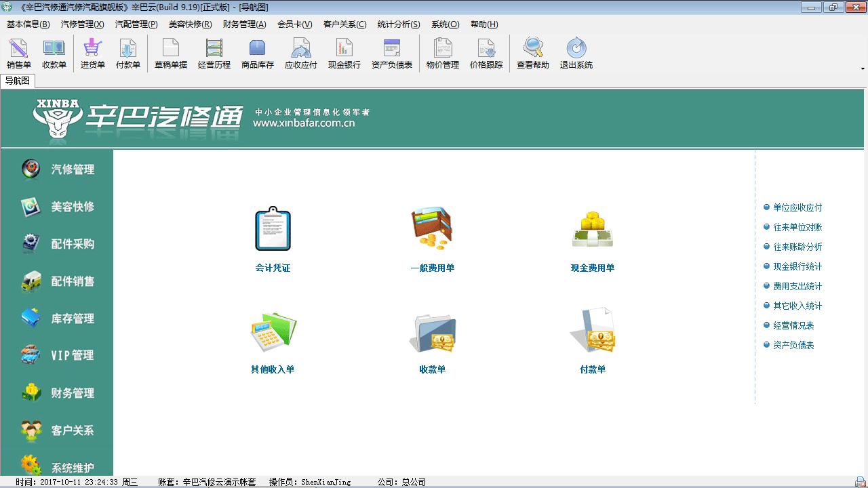This screenshot has height=488, width=868.
Task: Open the 帮助(H) menu
Action: [484, 24]
